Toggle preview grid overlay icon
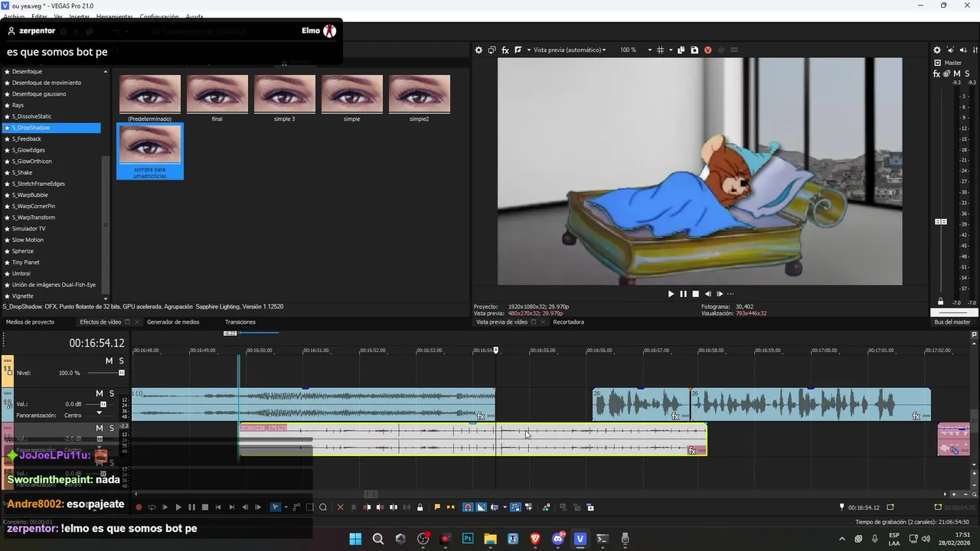This screenshot has height=551, width=980. 661,50
